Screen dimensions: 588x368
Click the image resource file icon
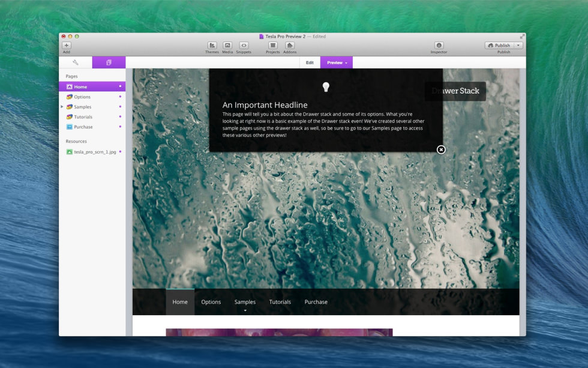[x=70, y=152]
